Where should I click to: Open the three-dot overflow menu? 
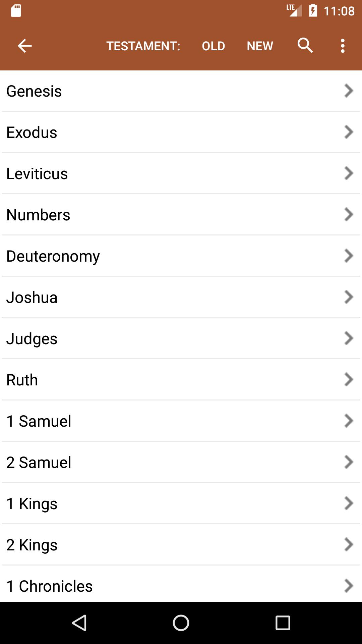pyautogui.click(x=343, y=46)
